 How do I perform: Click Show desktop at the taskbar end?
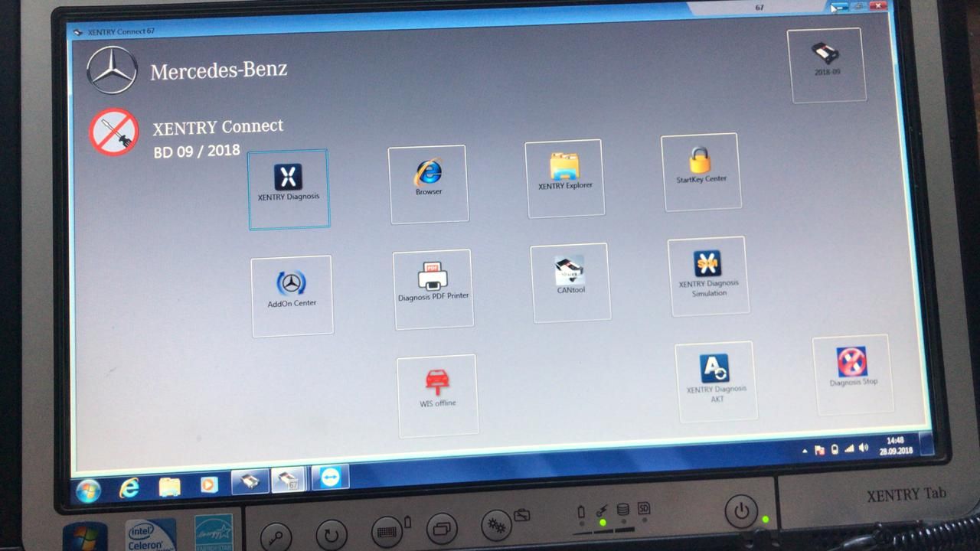(x=925, y=444)
